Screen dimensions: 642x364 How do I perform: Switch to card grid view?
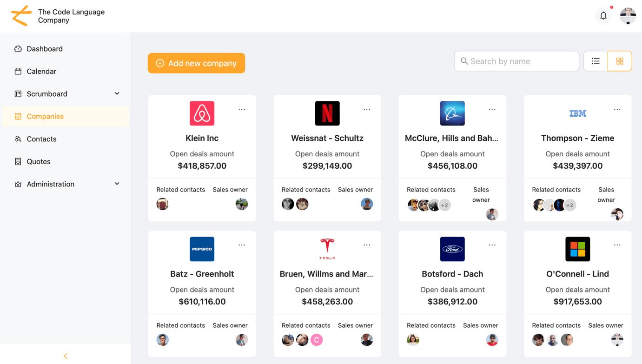click(620, 61)
